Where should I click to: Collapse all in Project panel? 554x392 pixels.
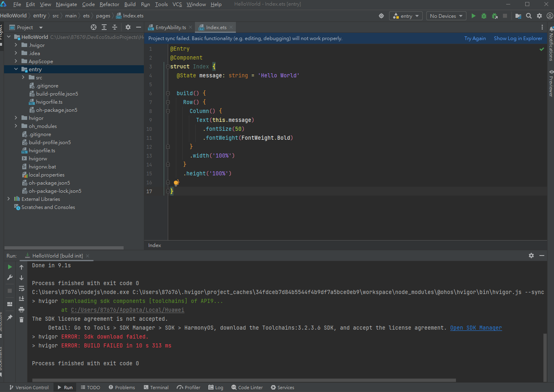(x=115, y=27)
